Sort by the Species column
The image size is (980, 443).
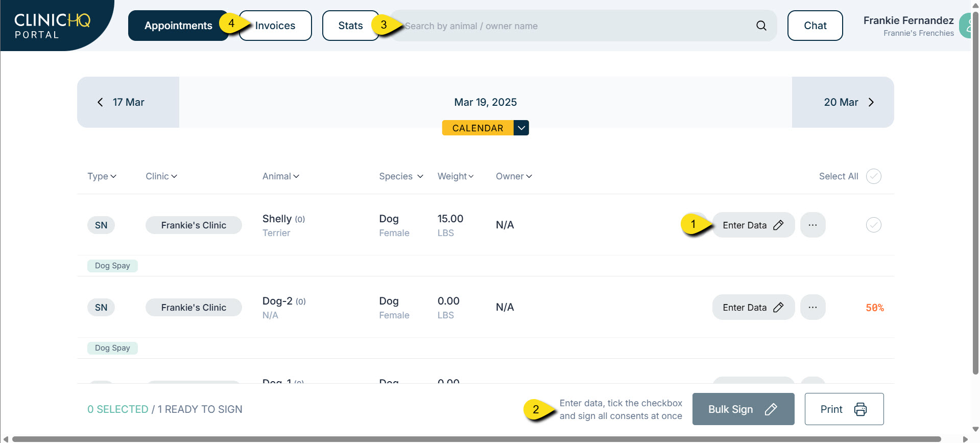401,176
